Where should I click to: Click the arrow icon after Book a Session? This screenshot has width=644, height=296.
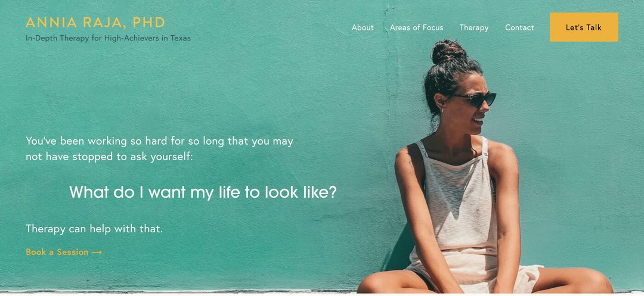tap(97, 252)
